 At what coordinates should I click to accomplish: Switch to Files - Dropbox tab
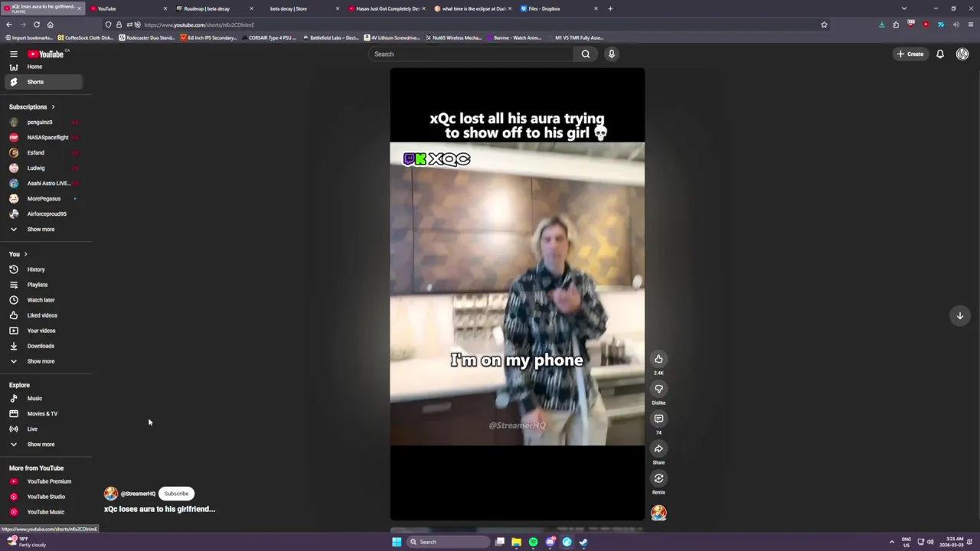pos(558,8)
